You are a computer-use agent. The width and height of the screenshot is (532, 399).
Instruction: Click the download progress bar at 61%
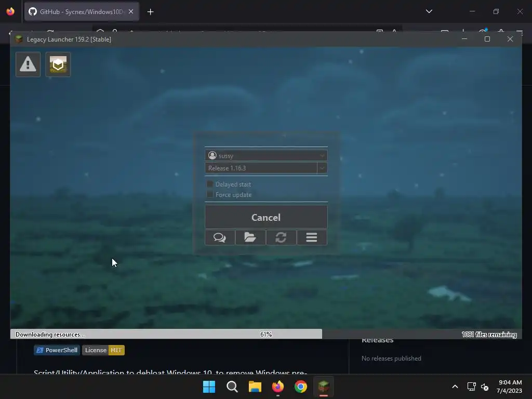tap(266, 334)
